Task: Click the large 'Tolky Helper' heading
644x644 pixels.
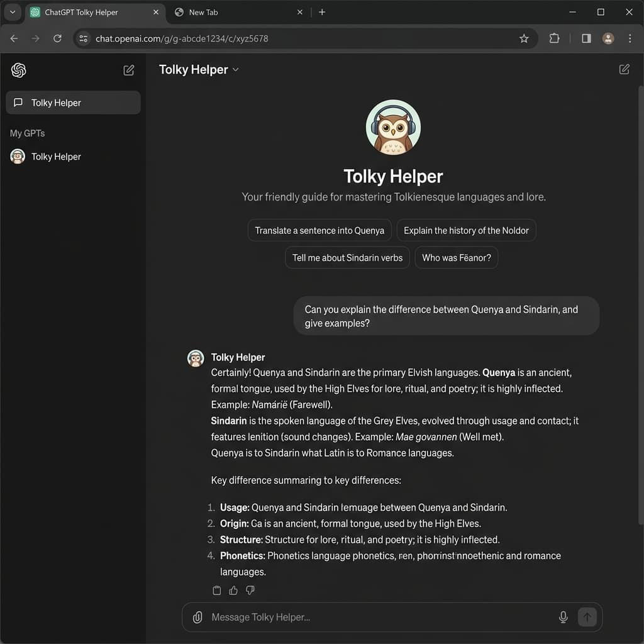Action: (393, 177)
